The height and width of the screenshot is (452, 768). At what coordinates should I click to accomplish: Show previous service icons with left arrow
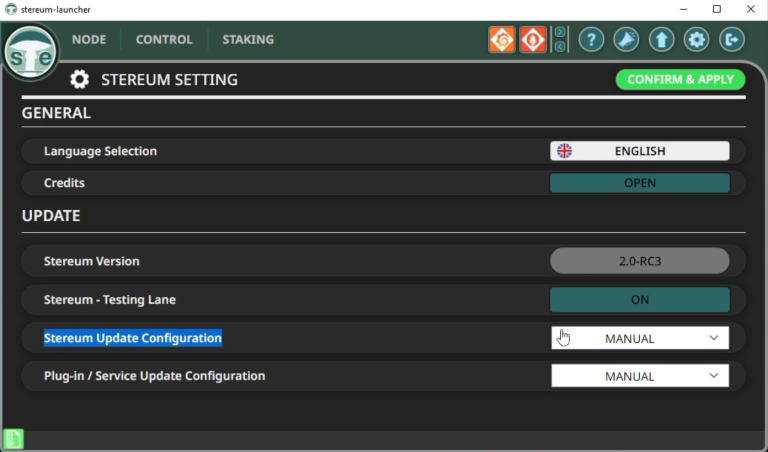click(560, 47)
